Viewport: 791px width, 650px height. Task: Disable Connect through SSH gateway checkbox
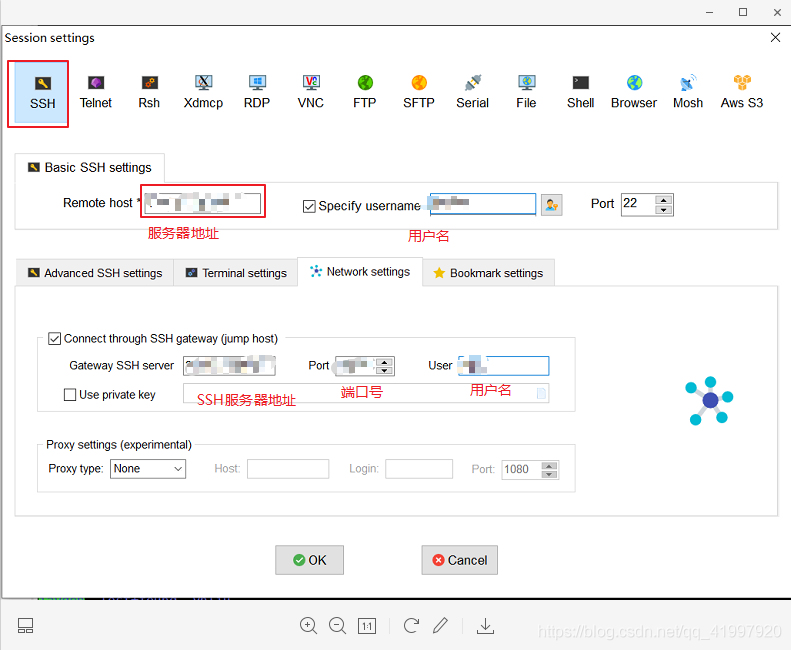(54, 339)
